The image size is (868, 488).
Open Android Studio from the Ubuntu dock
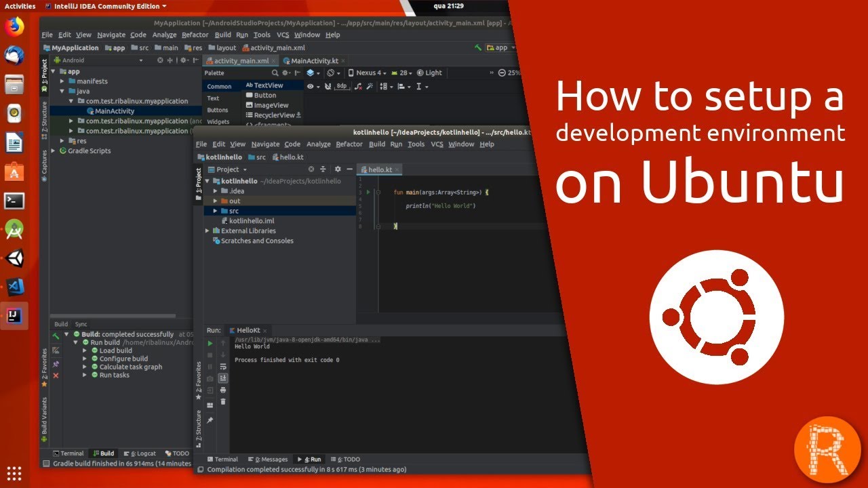click(x=14, y=230)
